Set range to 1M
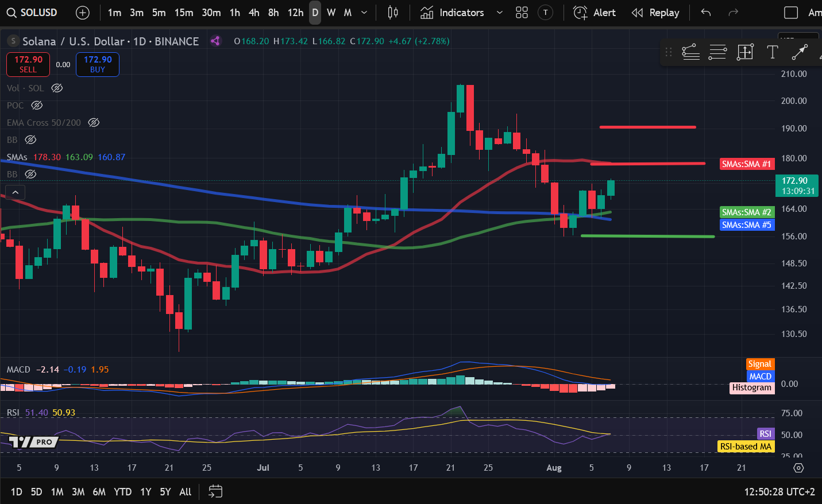 57,491
